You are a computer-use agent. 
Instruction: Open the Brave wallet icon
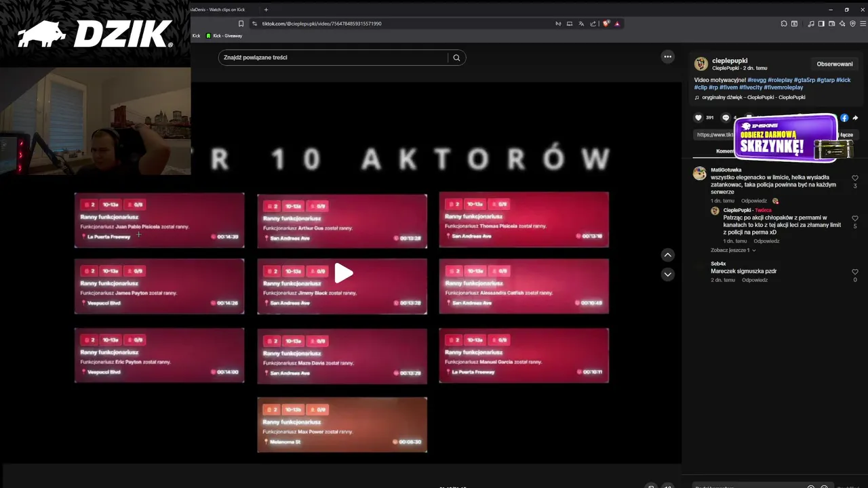pos(832,23)
